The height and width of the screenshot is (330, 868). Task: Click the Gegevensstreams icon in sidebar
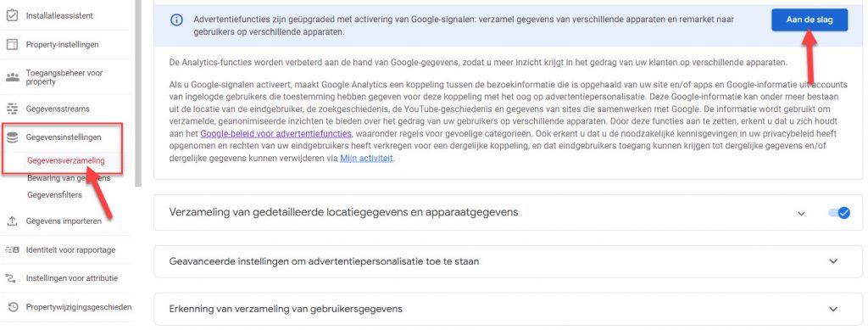12,109
